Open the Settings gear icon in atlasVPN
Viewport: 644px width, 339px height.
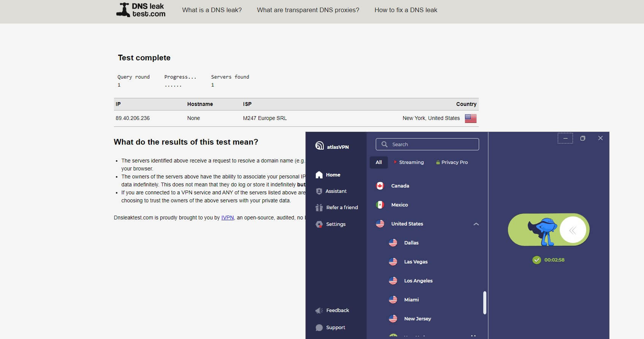[x=319, y=224]
